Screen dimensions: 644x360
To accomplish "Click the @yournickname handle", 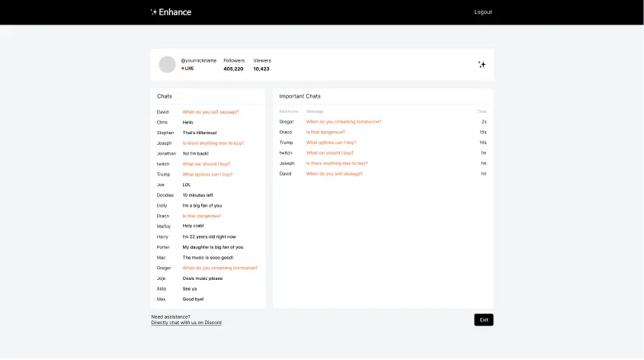I will point(198,60).
